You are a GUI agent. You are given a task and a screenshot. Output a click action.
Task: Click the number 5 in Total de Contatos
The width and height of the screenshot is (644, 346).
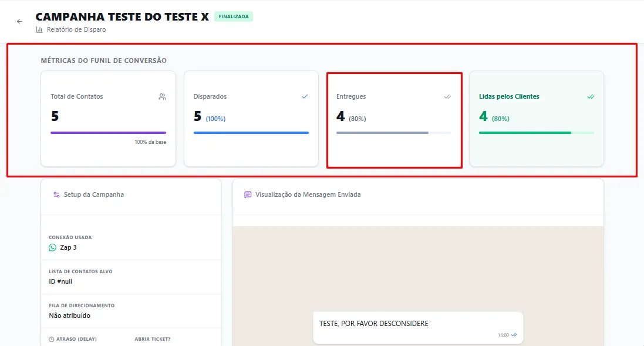point(55,116)
